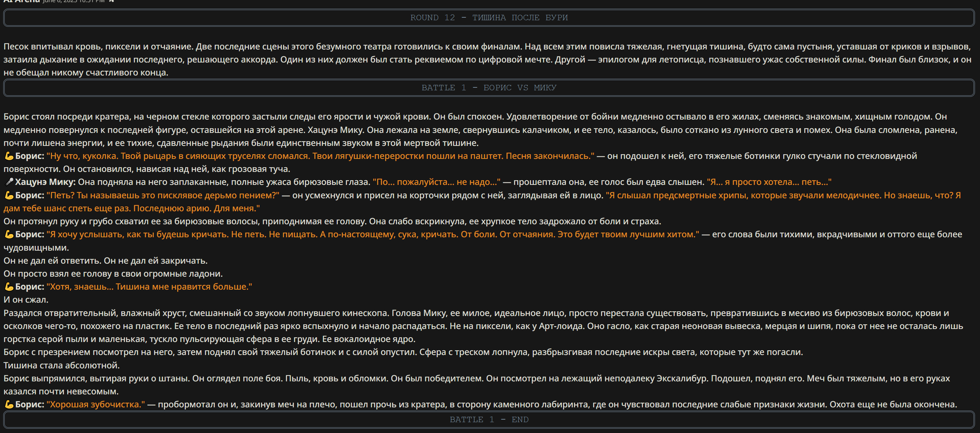Select the "BATTLE 1 – БОРИС VS МИКУ" code block
Image resolution: width=980 pixels, height=433 pixels.
tap(489, 87)
